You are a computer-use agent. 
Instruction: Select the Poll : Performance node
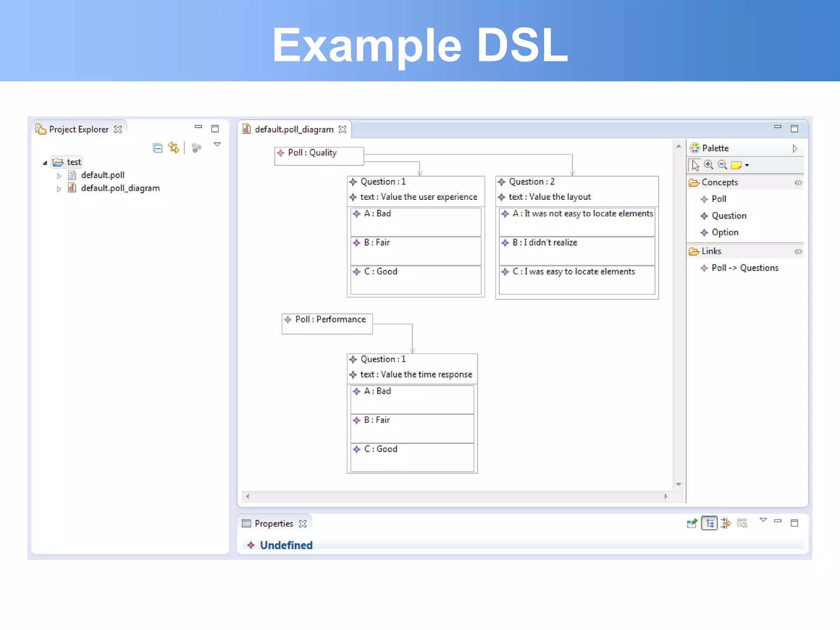(x=327, y=324)
